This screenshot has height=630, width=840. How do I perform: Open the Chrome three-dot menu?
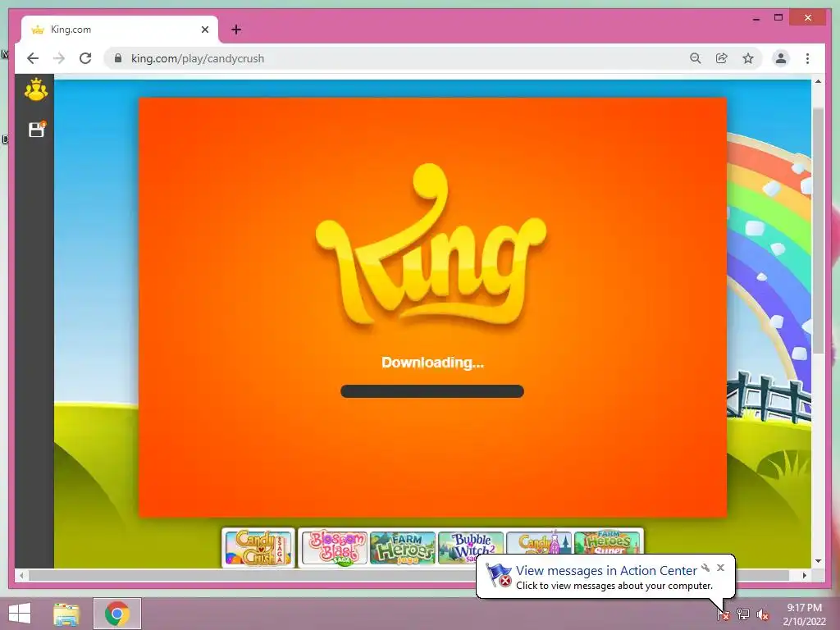click(x=807, y=58)
